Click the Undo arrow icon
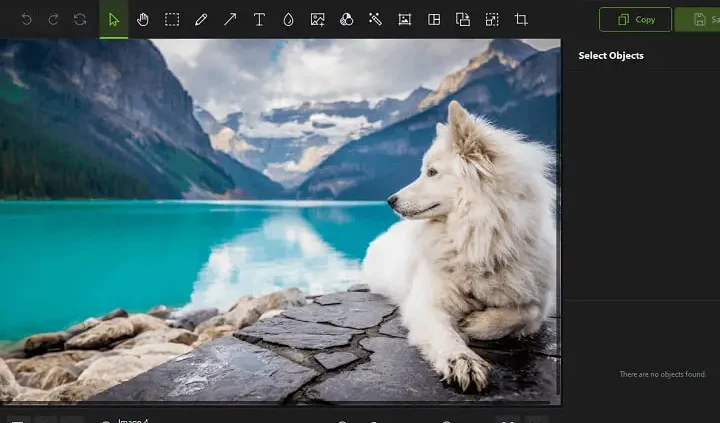This screenshot has width=720, height=423. click(27, 19)
